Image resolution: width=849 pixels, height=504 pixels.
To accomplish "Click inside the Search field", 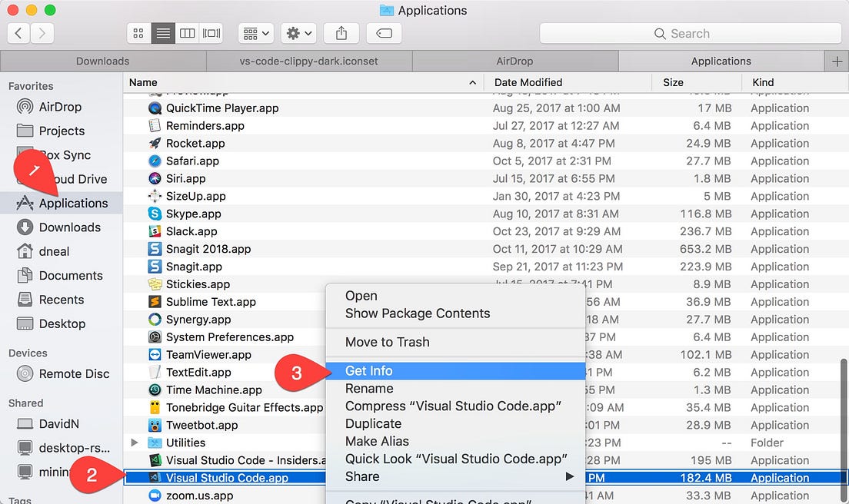I will (x=688, y=33).
